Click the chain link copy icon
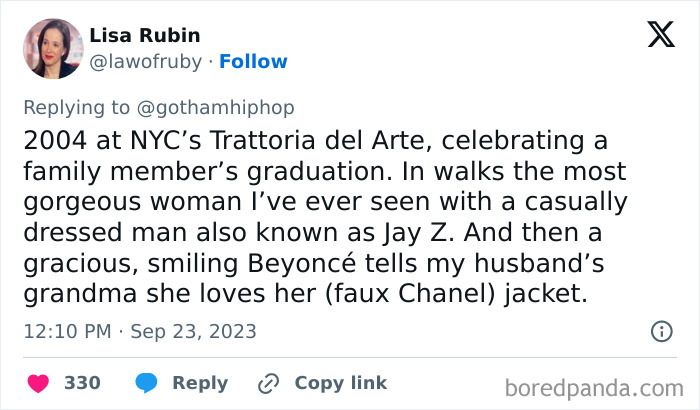The width and height of the screenshot is (700, 410). coord(268,383)
